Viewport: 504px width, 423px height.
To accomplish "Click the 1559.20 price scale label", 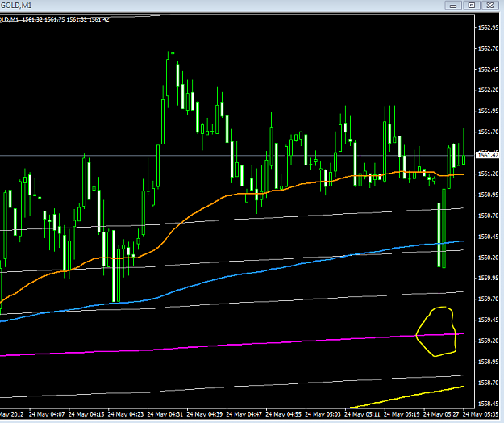I will [488, 341].
